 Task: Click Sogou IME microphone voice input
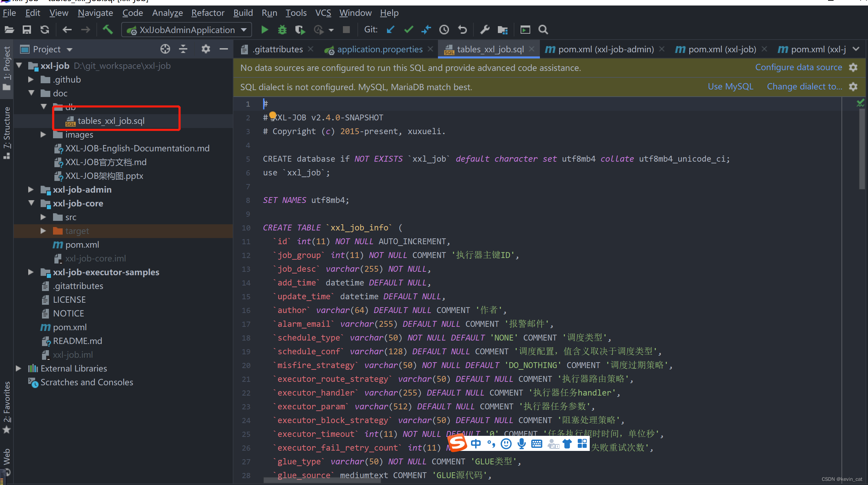(522, 444)
